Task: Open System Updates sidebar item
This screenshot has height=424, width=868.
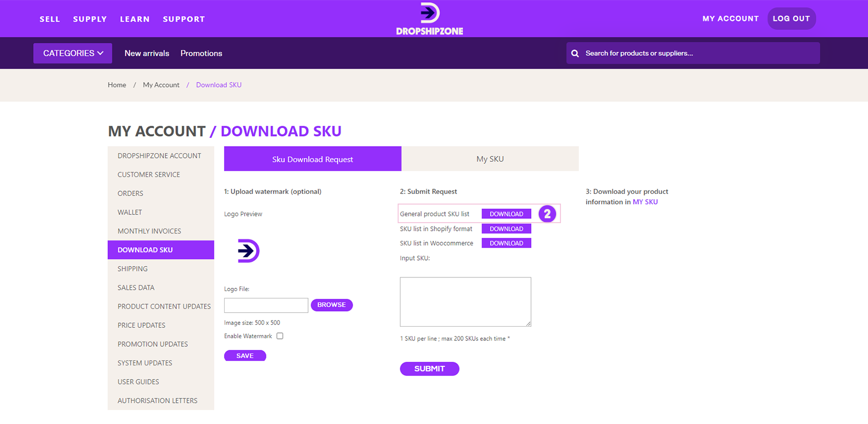Action: tap(161, 363)
